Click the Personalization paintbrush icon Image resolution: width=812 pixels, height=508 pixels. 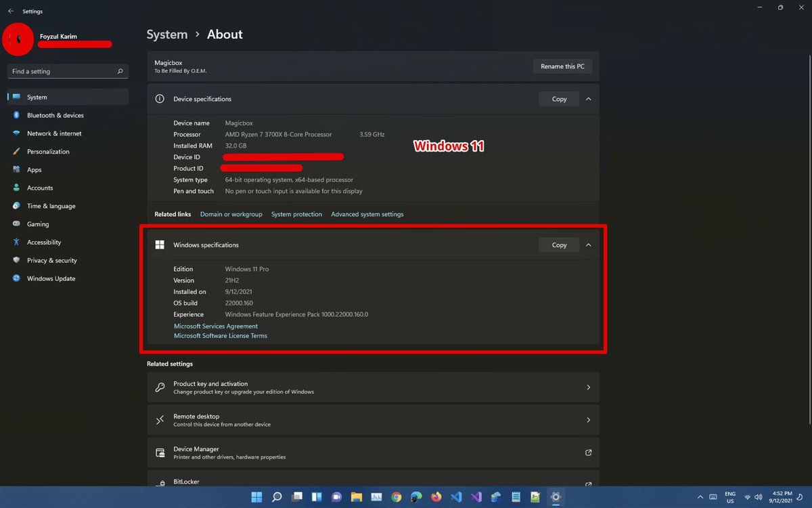pos(16,152)
